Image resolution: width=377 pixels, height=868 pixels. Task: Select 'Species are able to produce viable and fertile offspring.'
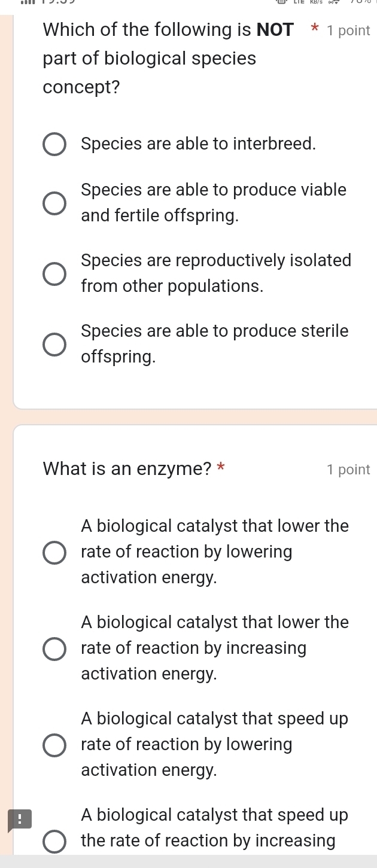click(54, 203)
